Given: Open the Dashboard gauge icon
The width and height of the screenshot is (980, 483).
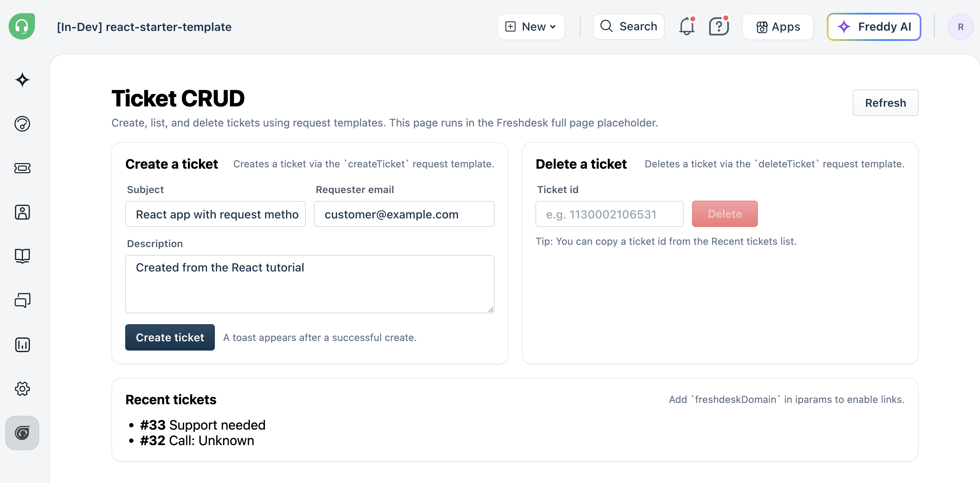Looking at the screenshot, I should 22,124.
